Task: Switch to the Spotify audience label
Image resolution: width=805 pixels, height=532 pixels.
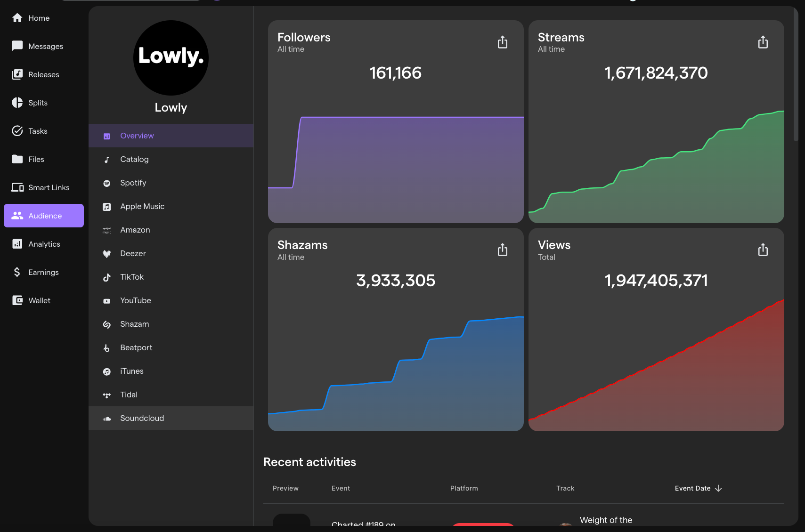Action: coord(133,183)
